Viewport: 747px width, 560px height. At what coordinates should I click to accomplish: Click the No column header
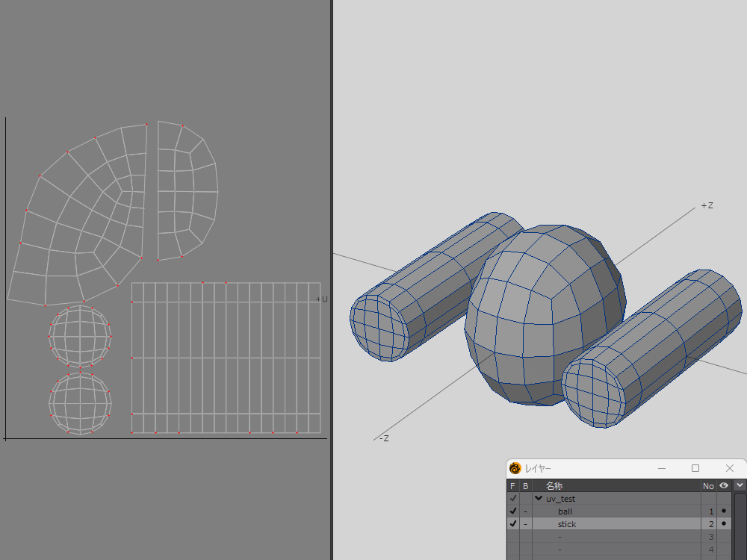(x=708, y=486)
